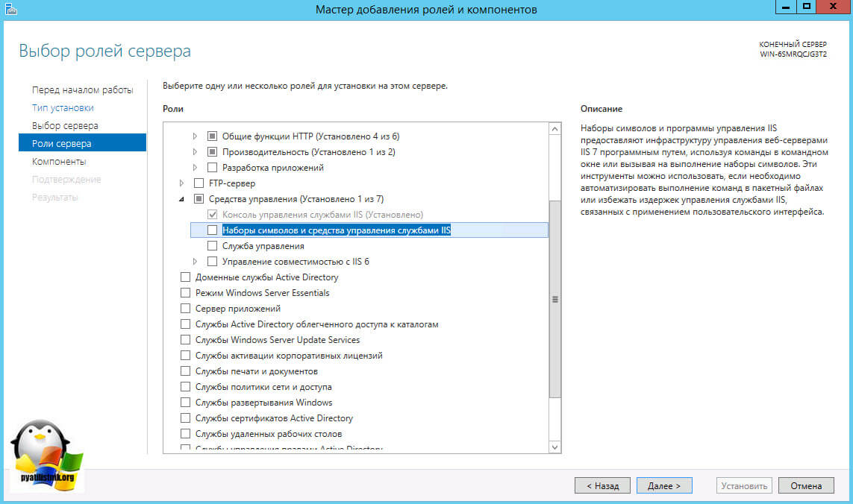This screenshot has height=504, width=853.
Task: Check the FTP-сервер role checkbox
Action: [199, 183]
